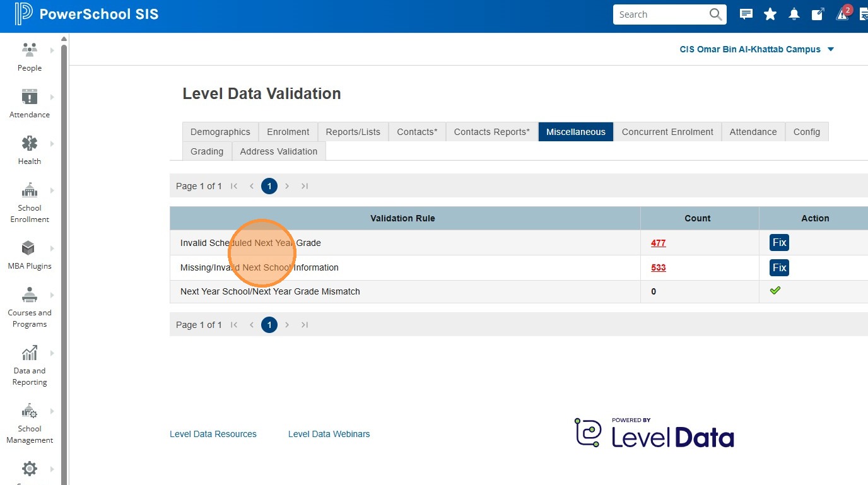The image size is (868, 485).
Task: Click Fix for Missing/Invalid Next School Information
Action: [780, 267]
